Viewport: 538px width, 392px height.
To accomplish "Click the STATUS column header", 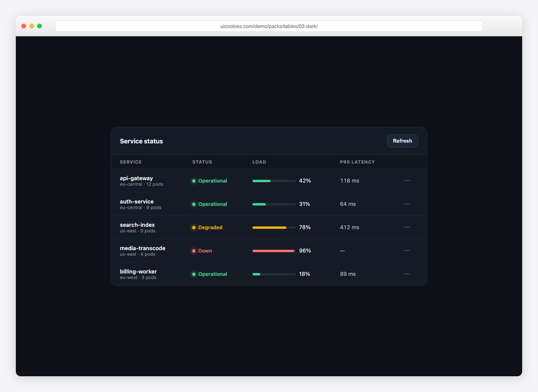I will pos(202,162).
